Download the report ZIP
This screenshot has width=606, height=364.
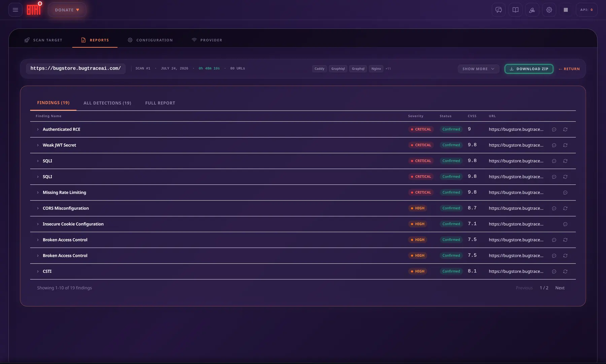click(x=529, y=69)
